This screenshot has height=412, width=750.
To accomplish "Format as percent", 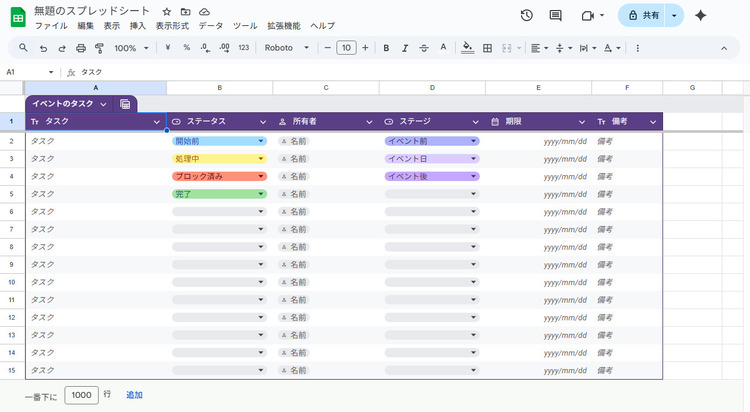I will (x=187, y=48).
